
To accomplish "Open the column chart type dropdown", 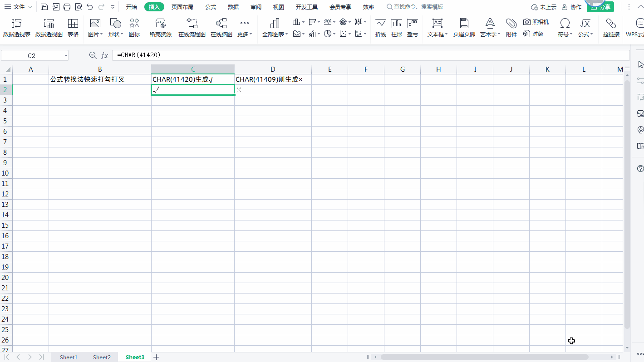I will pyautogui.click(x=299, y=22).
